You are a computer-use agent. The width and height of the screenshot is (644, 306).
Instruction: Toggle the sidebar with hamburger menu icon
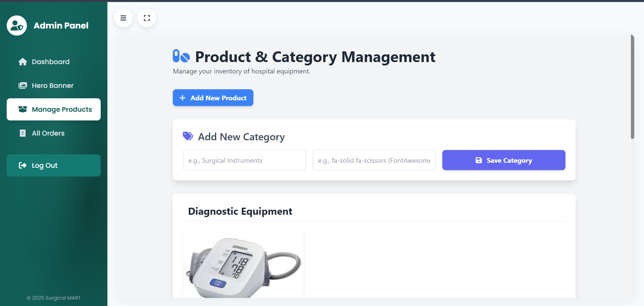click(123, 18)
